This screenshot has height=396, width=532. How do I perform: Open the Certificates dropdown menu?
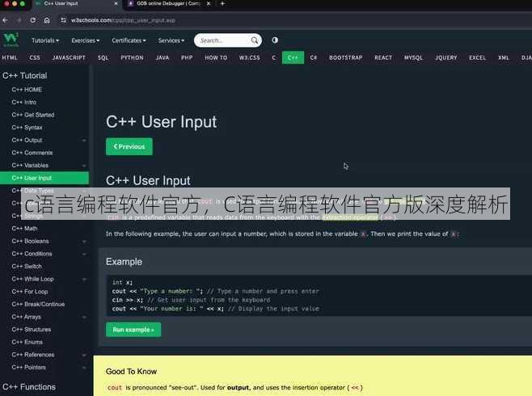coord(129,40)
